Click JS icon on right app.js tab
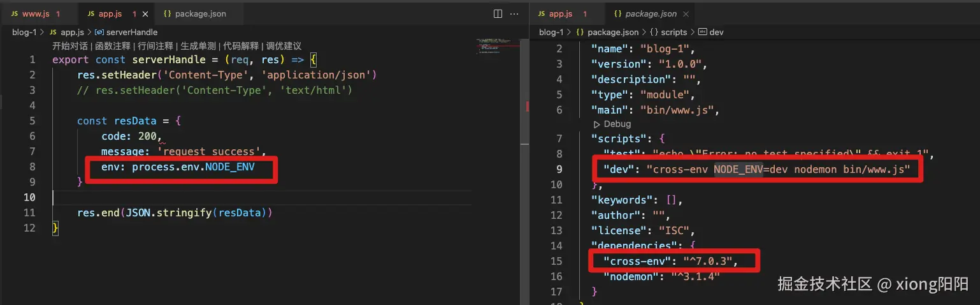 coord(542,13)
